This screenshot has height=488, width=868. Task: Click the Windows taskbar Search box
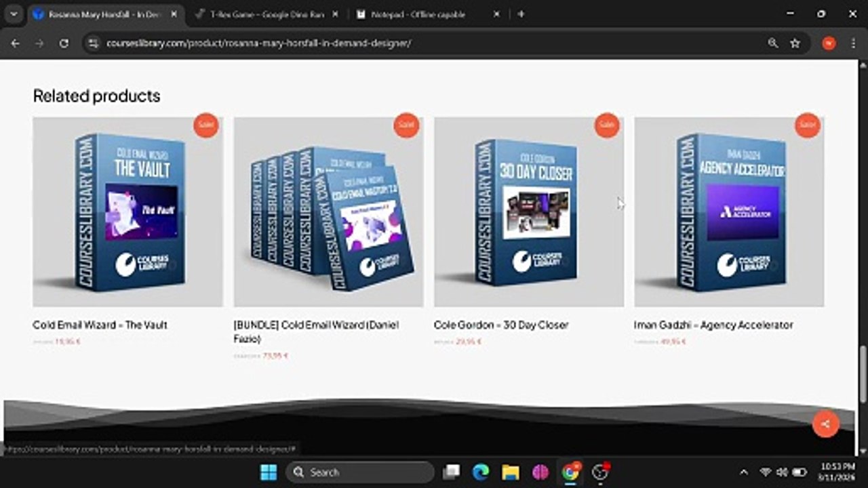tap(359, 472)
